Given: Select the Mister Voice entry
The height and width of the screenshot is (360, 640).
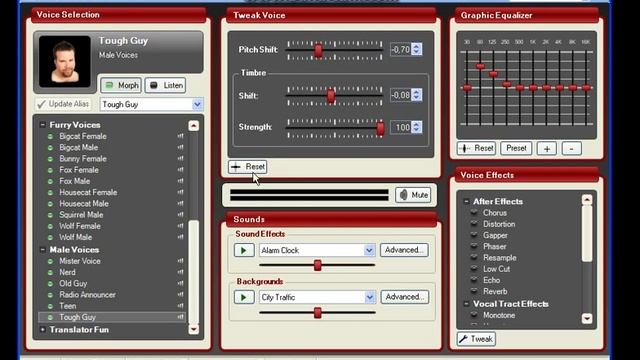Looking at the screenshot, I should tap(80, 261).
